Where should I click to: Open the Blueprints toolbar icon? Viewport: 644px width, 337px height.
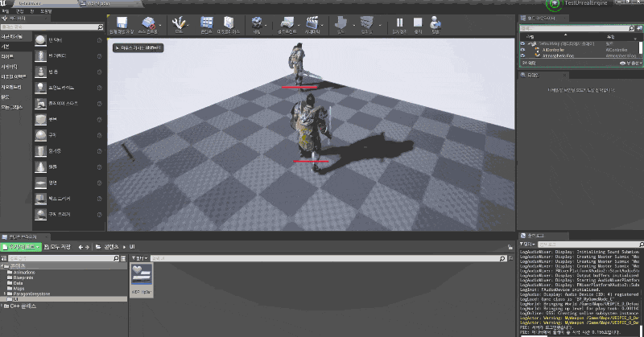pos(287,23)
